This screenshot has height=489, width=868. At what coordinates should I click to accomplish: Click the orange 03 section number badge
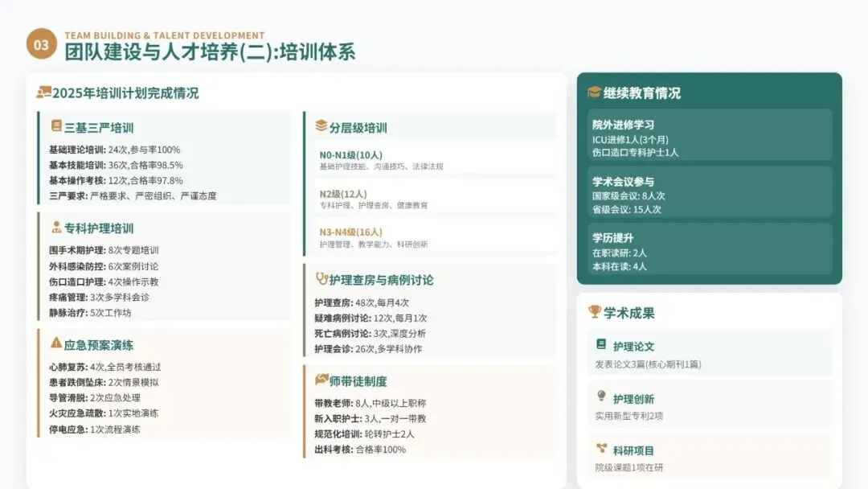click(42, 44)
